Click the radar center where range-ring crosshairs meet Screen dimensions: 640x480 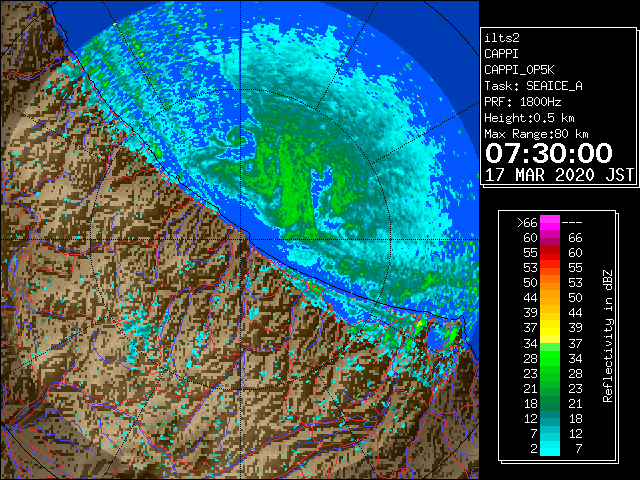pyautogui.click(x=241, y=239)
